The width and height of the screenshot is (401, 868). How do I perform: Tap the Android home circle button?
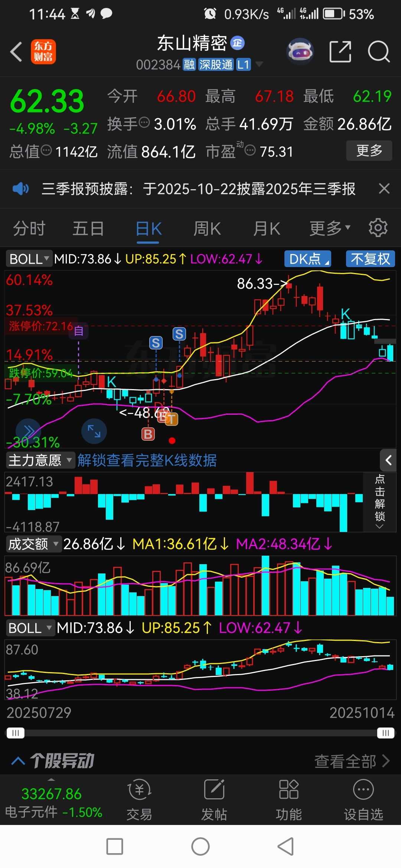(200, 846)
